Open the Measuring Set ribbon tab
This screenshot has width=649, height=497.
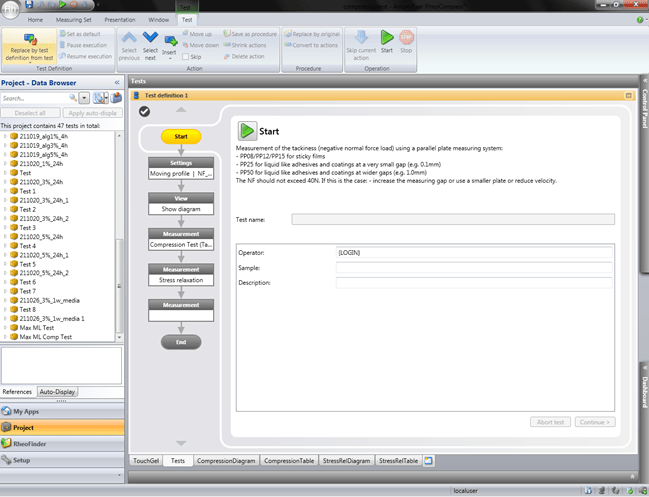(x=74, y=19)
